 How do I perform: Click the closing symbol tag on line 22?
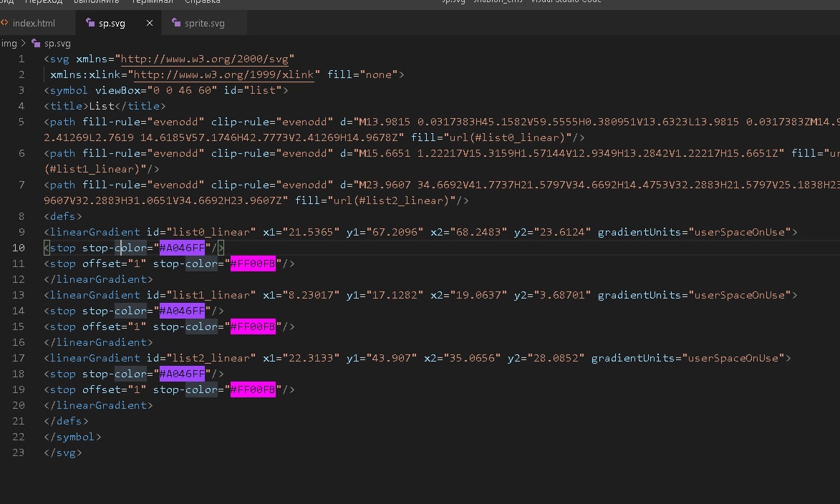[72, 437]
